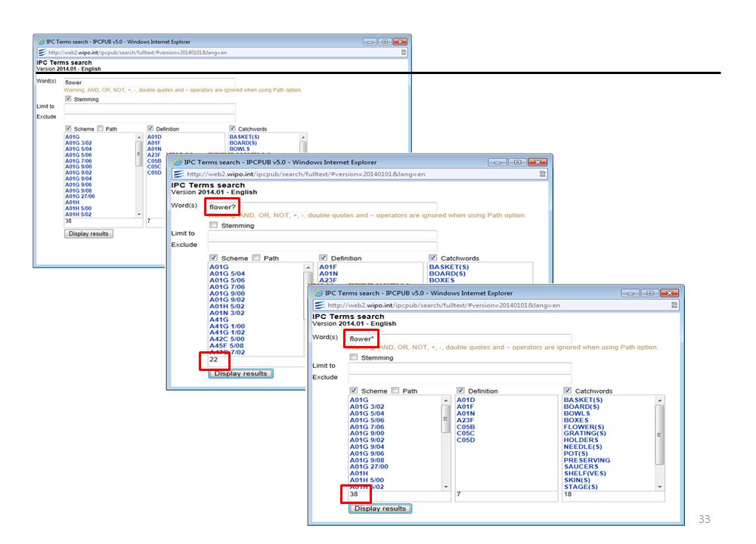Click the catchwords count "18" in the flower* window
Viewport: 756px width, 544px height.
point(568,494)
